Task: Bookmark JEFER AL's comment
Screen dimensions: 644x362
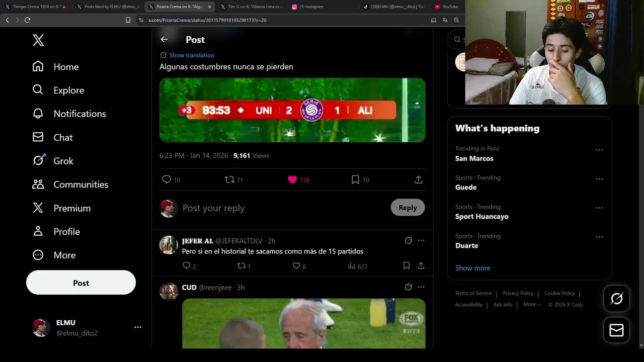Action: pyautogui.click(x=407, y=265)
